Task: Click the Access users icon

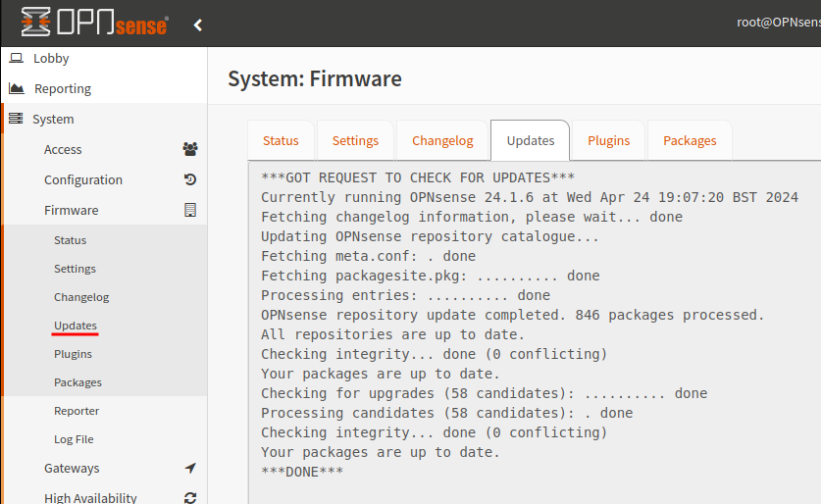Action: [x=190, y=149]
